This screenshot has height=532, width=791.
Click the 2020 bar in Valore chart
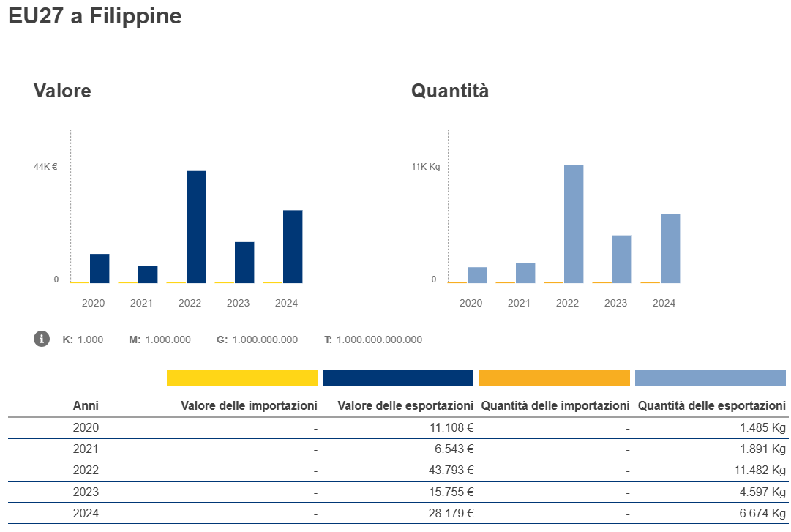click(100, 269)
